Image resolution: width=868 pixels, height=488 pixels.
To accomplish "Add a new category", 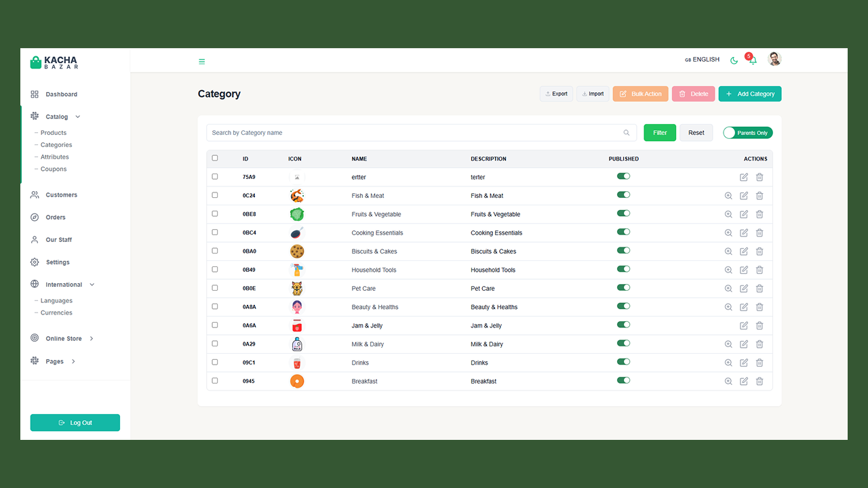I will click(x=750, y=94).
